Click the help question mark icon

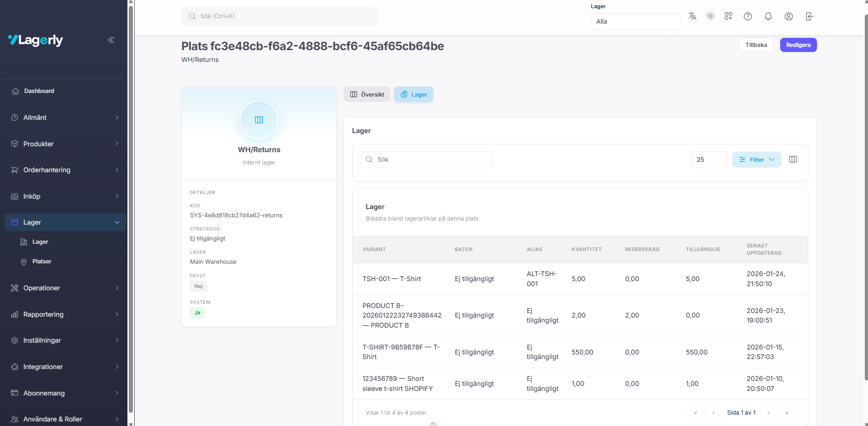[x=747, y=16]
